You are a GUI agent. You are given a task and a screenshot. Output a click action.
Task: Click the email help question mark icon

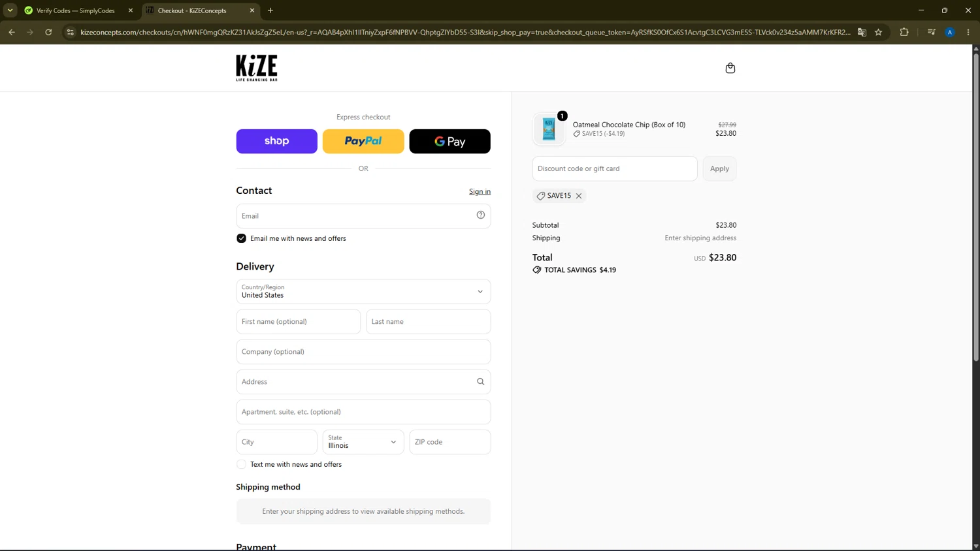pos(480,215)
